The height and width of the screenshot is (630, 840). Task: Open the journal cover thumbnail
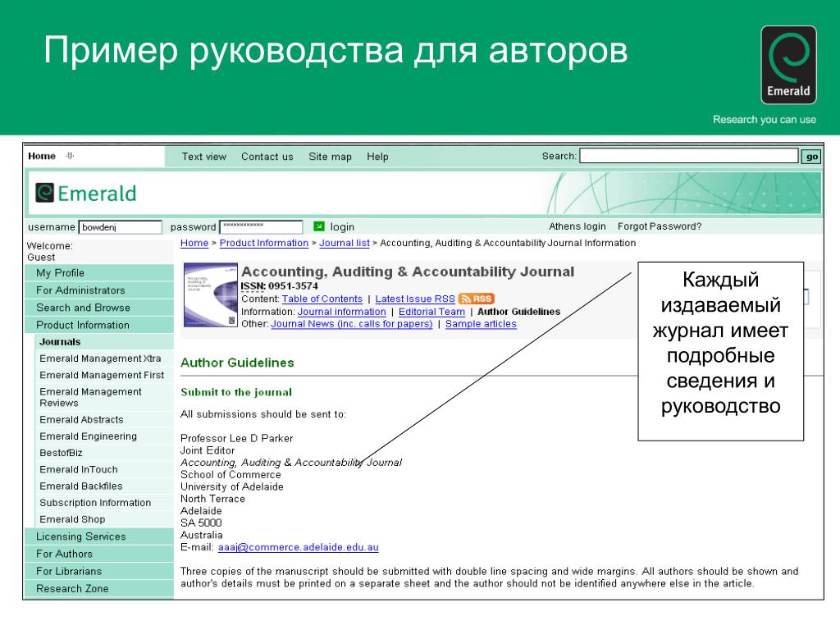[x=211, y=294]
